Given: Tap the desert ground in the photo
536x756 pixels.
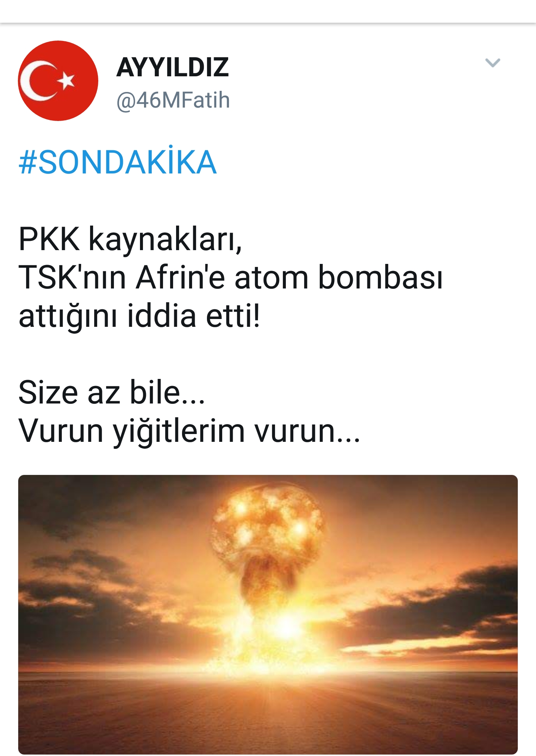Looking at the screenshot, I should pyautogui.click(x=268, y=715).
